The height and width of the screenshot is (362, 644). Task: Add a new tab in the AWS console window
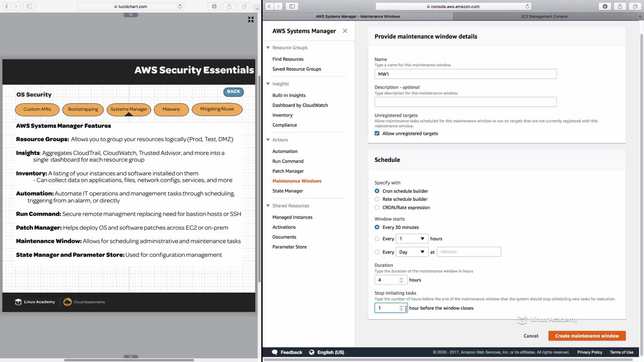tap(640, 17)
